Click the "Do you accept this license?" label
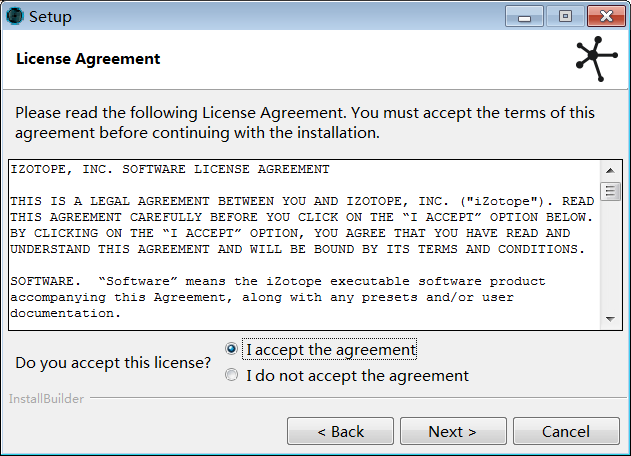Screen dimensions: 631x456 pyautogui.click(x=113, y=362)
